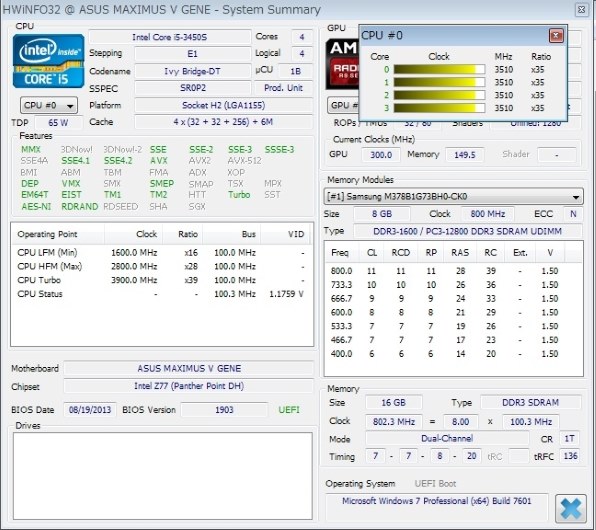The image size is (596, 530).
Task: Click the SSE4.2 feature label
Action: [x=118, y=161]
